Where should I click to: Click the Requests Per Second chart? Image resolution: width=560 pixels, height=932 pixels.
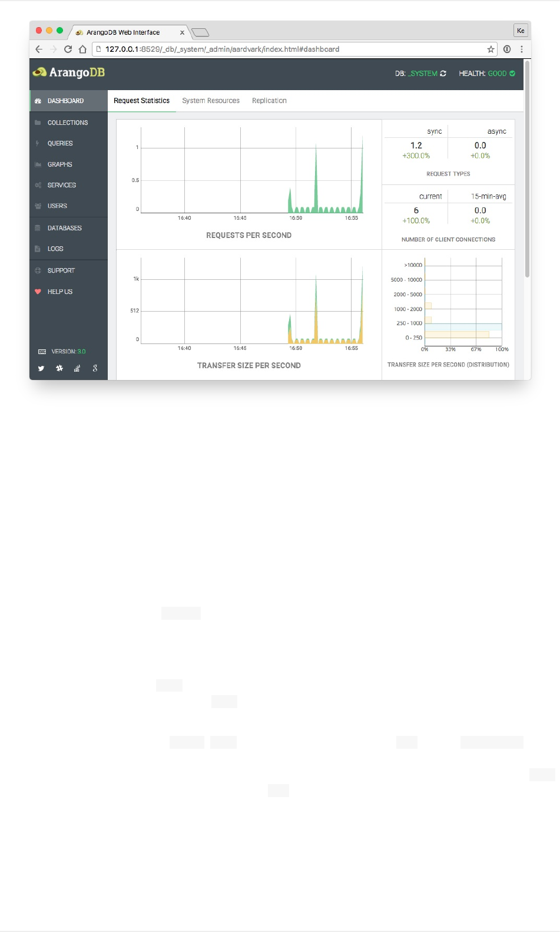(252, 170)
